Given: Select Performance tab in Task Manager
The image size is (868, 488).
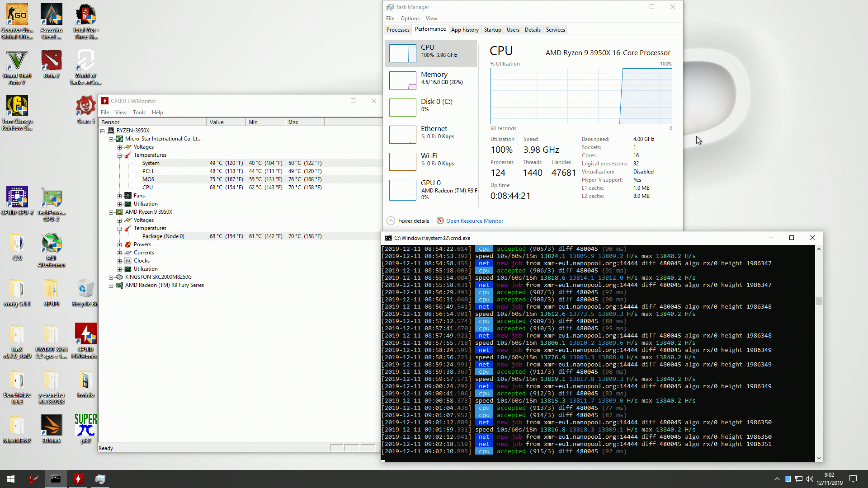Looking at the screenshot, I should click(x=430, y=29).
